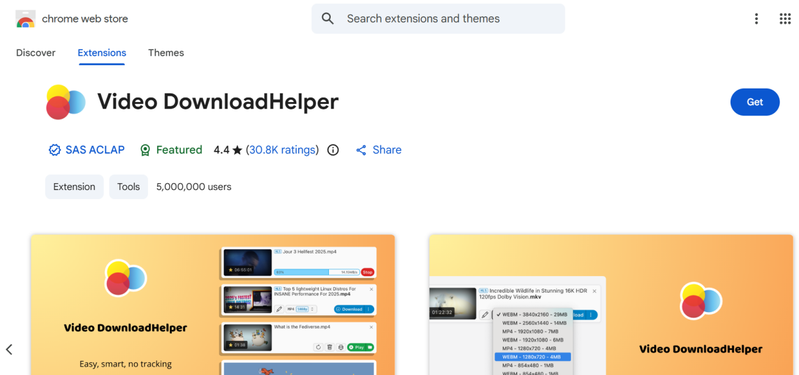The image size is (799, 375).
Task: Click the share icon
Action: pos(361,150)
